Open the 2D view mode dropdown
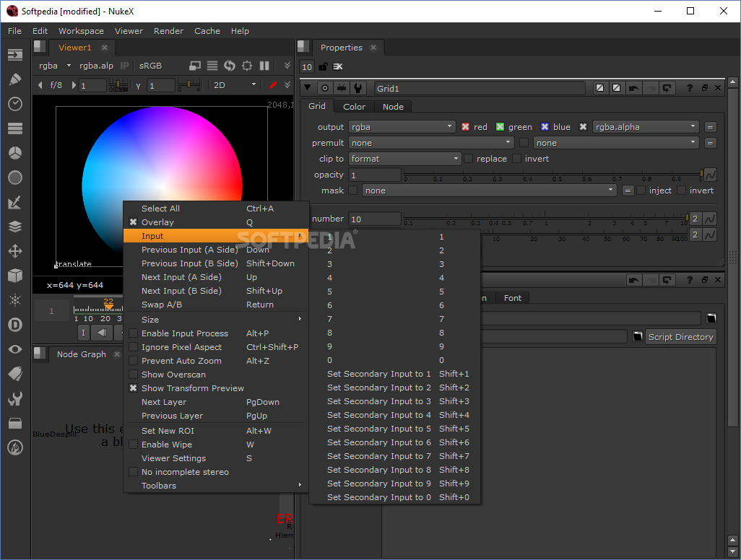The height and width of the screenshot is (560, 741). tap(235, 85)
